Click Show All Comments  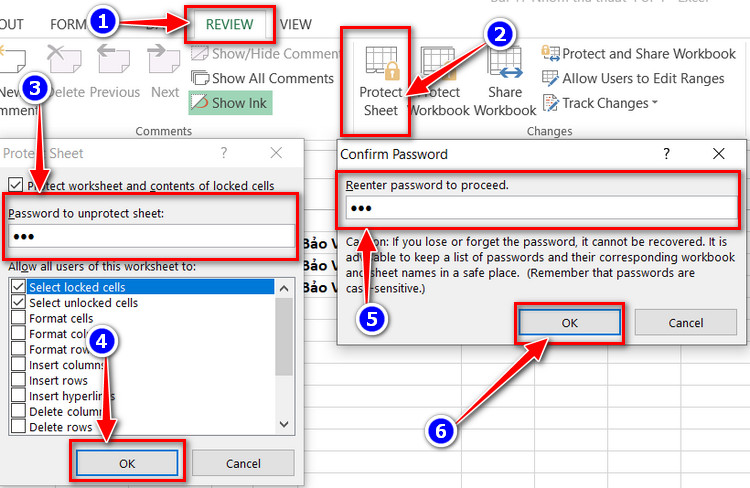[x=262, y=78]
